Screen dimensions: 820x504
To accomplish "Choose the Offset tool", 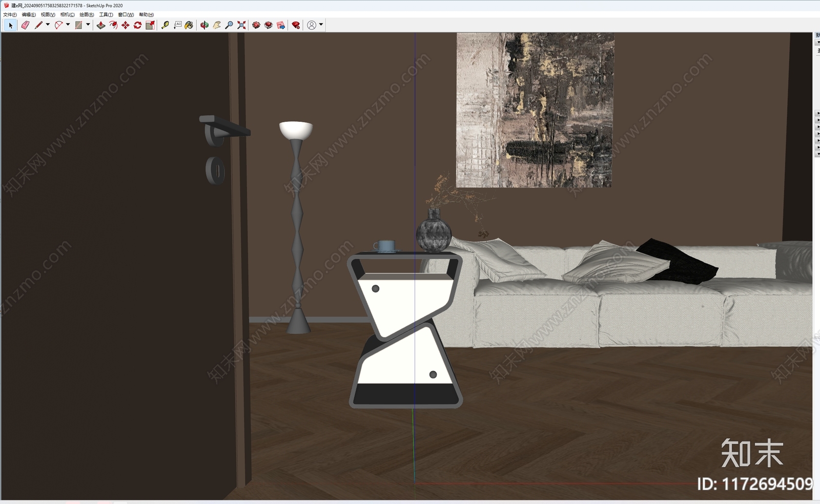I will pyautogui.click(x=113, y=25).
